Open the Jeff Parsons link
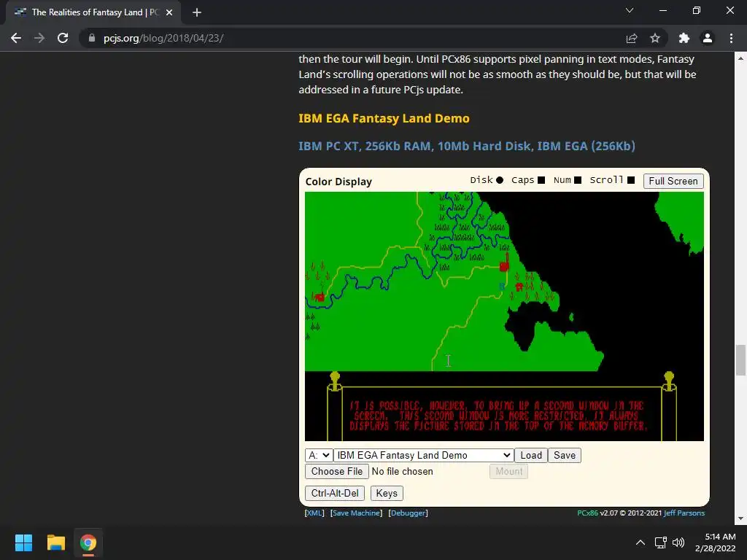The image size is (747, 560). click(684, 513)
